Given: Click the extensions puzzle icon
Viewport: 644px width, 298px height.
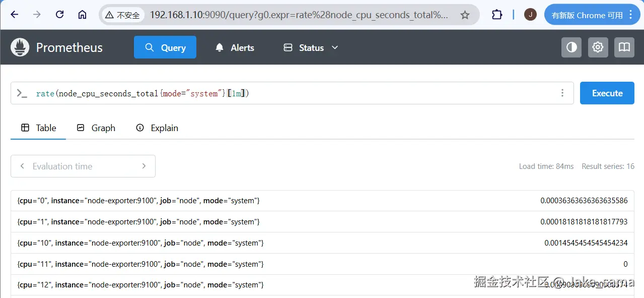Looking at the screenshot, I should [496, 14].
